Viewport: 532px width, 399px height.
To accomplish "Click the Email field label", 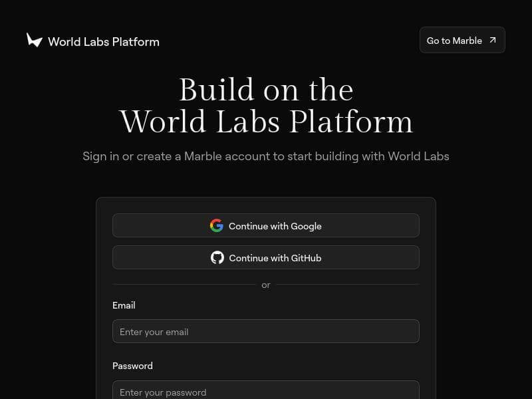I will (124, 305).
